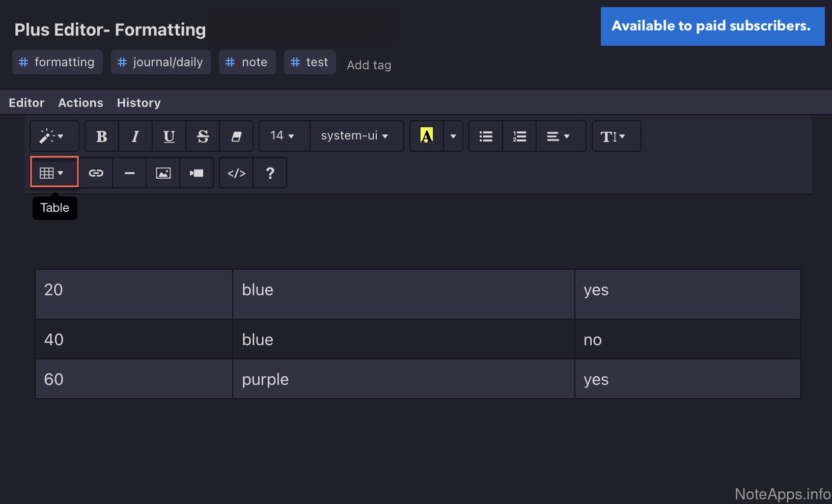Click the Add tag field
Screen dimensions: 832x504
[369, 65]
